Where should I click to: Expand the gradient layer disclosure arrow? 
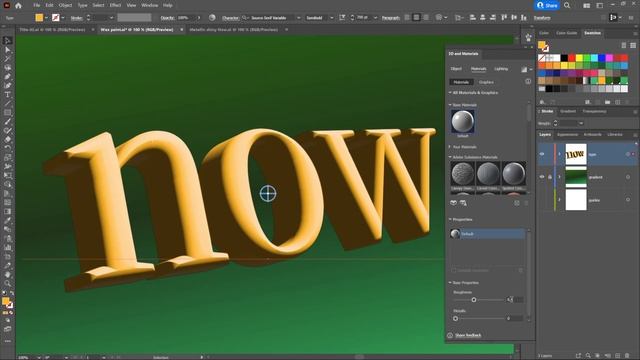click(x=560, y=177)
